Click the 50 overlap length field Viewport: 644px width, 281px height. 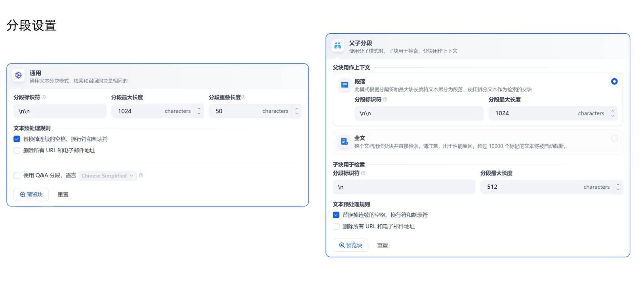(x=255, y=111)
